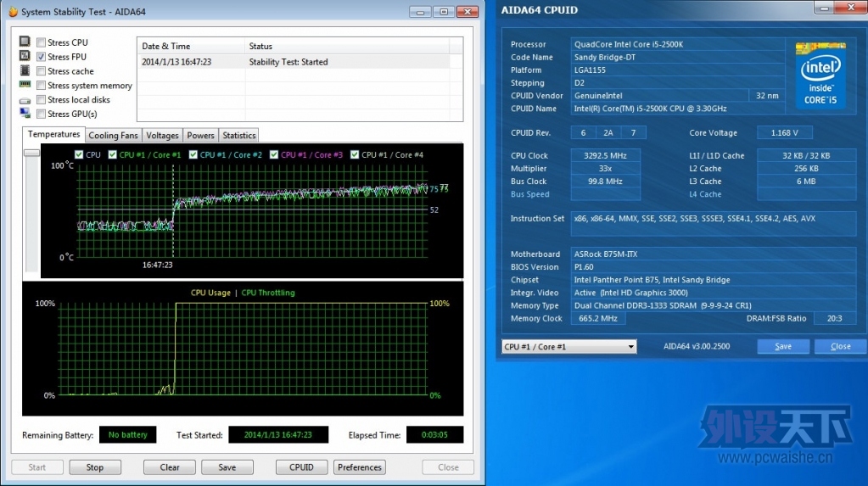Viewport: 868px width, 486px height.
Task: Stop the stability test
Action: pyautogui.click(x=95, y=467)
